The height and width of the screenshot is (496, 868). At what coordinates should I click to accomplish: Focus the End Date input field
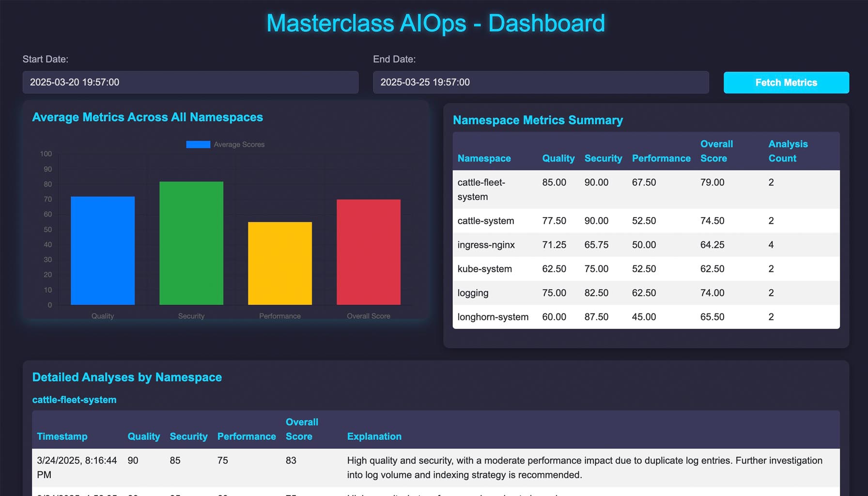pos(541,82)
